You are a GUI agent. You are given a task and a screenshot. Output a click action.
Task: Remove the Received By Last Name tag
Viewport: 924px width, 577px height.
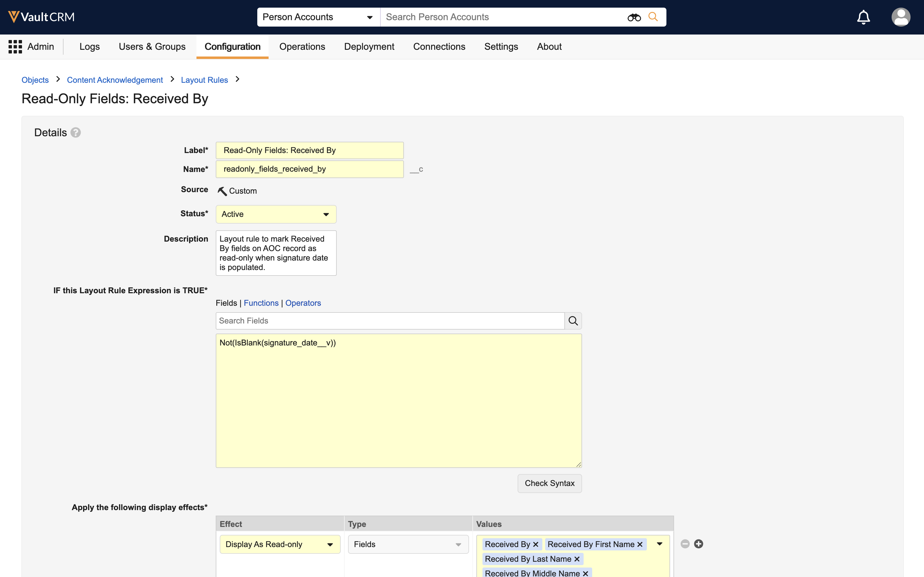tap(577, 559)
